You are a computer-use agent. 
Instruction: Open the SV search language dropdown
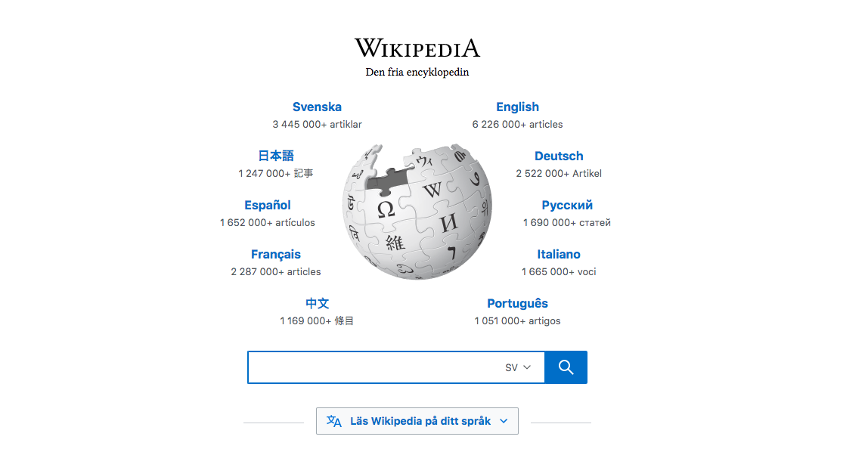518,367
